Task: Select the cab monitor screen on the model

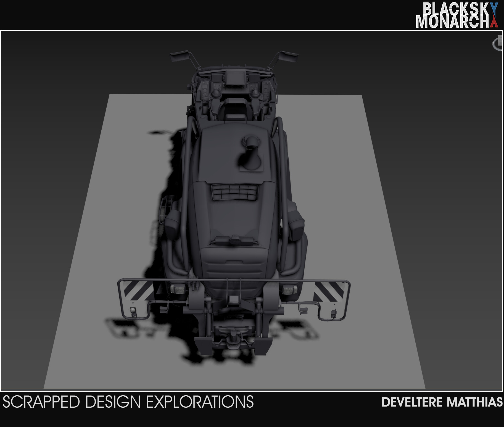Action: [236, 77]
